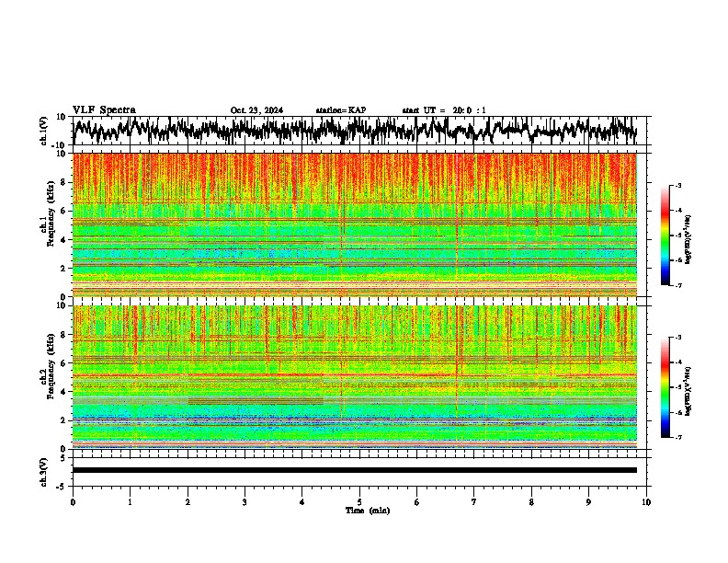Screen dimensions: 728x563
Task: Click time axis tick label '6'
Action: click(x=417, y=502)
